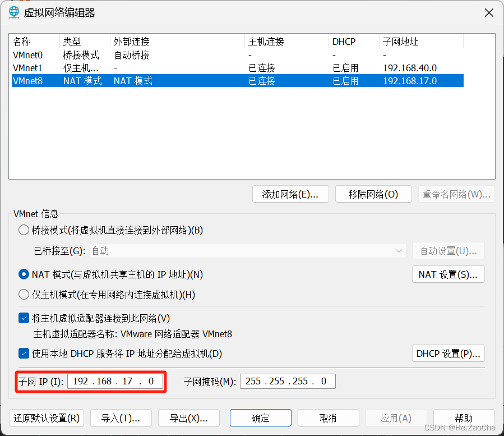This screenshot has height=436, width=504.
Task: Click 桥接模式 type cell
Action: coord(81,55)
